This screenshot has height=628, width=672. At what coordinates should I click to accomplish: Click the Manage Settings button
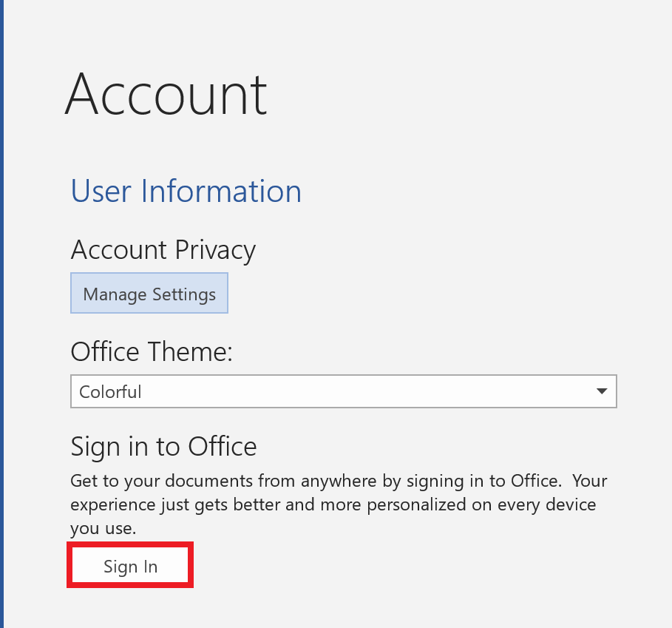coord(149,293)
